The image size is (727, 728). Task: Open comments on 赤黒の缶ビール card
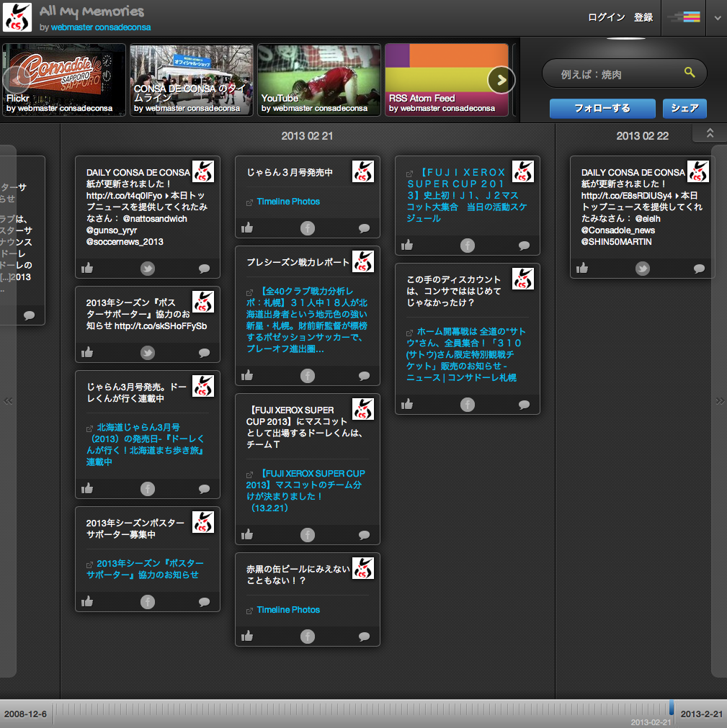pyautogui.click(x=364, y=637)
